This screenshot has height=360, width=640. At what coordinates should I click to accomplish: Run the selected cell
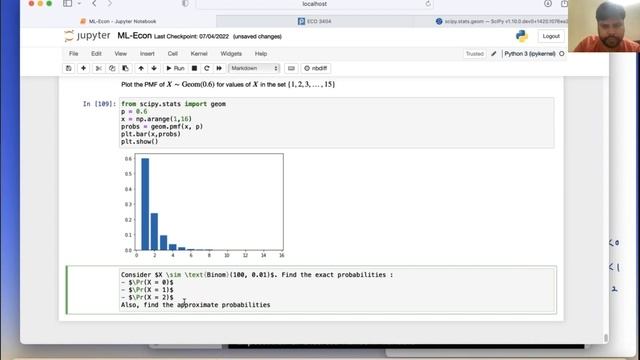(x=175, y=68)
